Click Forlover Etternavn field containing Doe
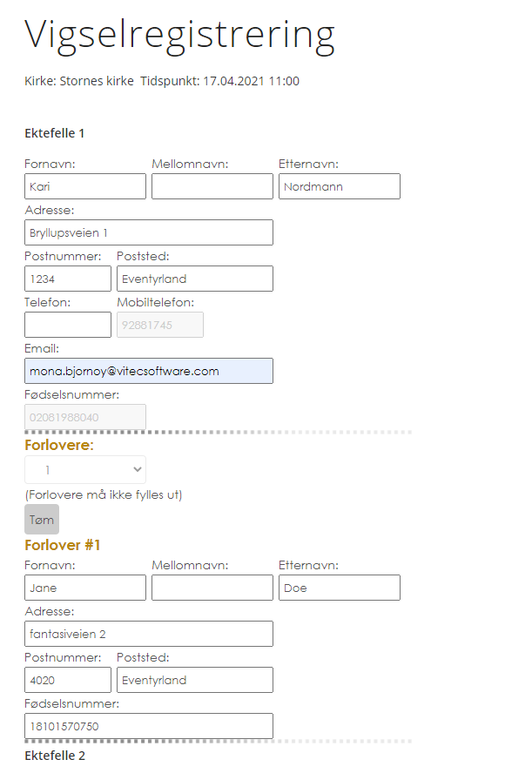Viewport: 532px width, 773px height. click(340, 588)
